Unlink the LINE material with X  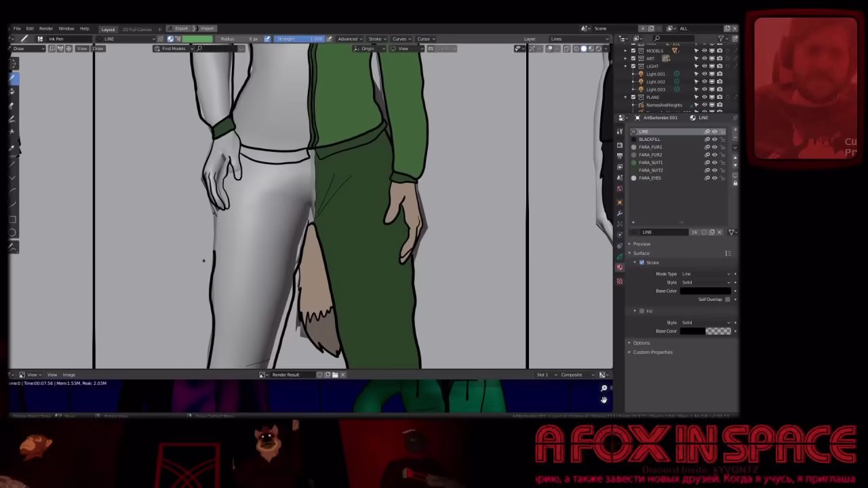point(719,232)
